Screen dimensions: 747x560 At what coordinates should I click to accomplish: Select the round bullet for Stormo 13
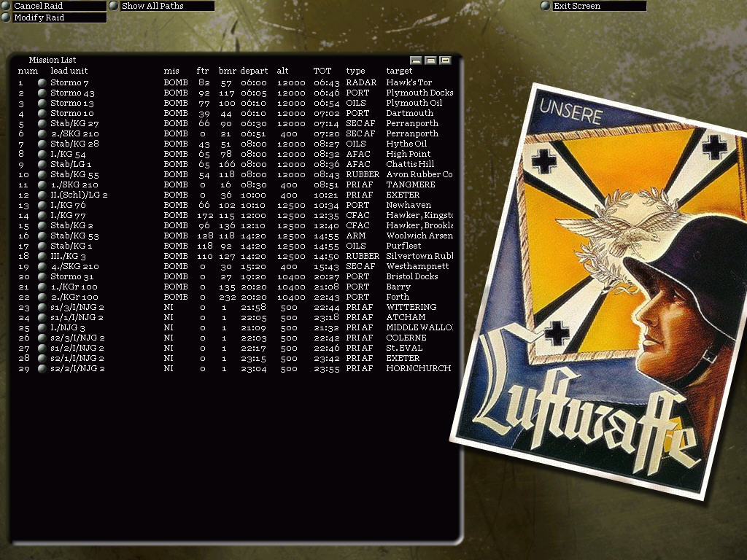(42, 103)
